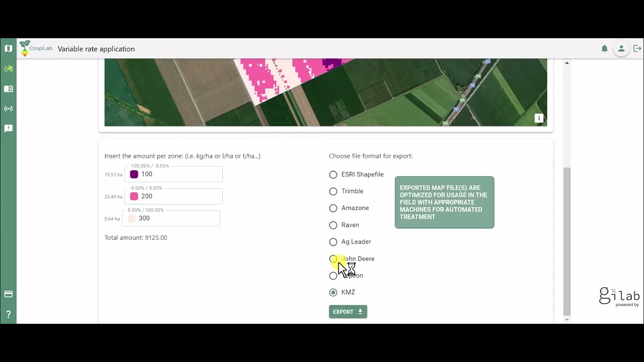
Task: Click the CropLab logo
Action: coord(36,49)
